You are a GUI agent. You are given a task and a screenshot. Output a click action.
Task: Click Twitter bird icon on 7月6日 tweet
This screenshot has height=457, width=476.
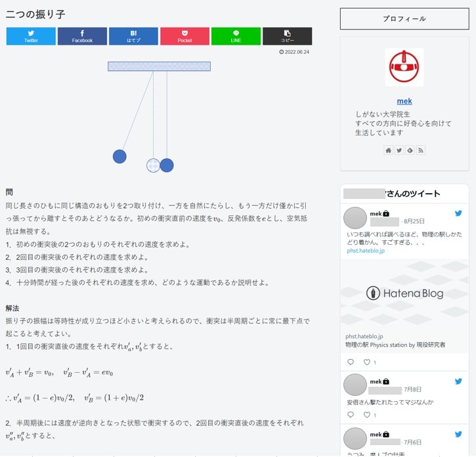coord(458,434)
